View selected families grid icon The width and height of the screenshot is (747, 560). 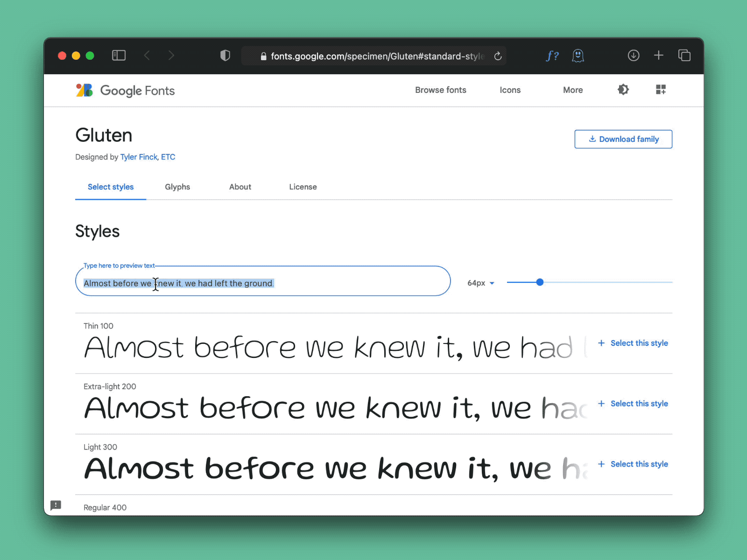pyautogui.click(x=661, y=90)
